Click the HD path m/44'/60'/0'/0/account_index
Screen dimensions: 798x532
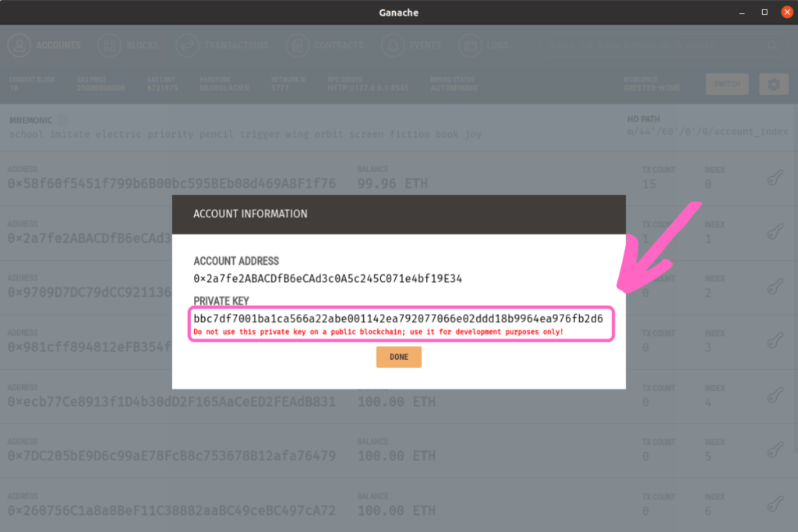708,132
